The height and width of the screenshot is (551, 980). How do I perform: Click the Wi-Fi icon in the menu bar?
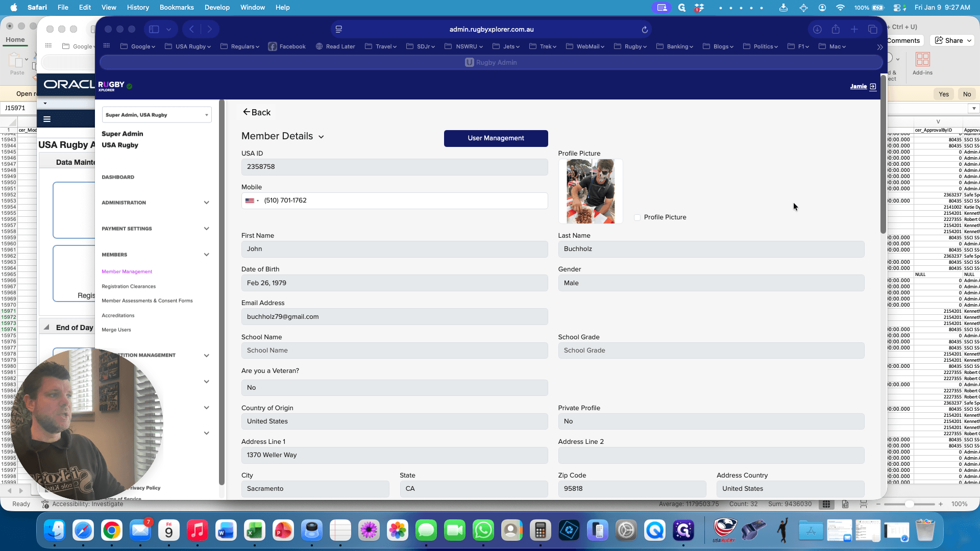click(x=840, y=8)
